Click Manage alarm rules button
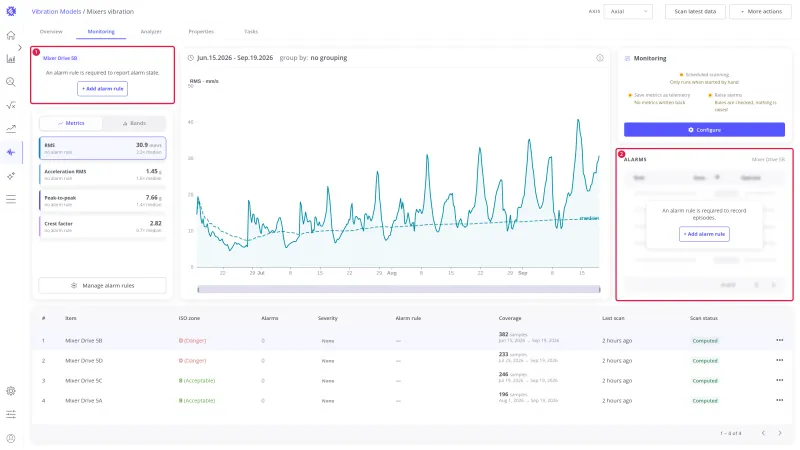Image resolution: width=800 pixels, height=450 pixels. [103, 286]
